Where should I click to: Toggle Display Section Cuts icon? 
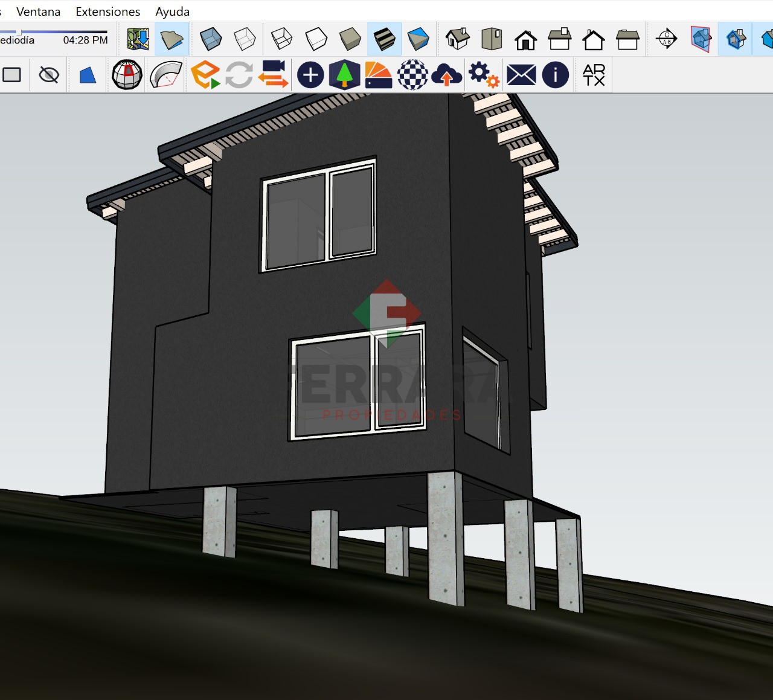pos(736,39)
